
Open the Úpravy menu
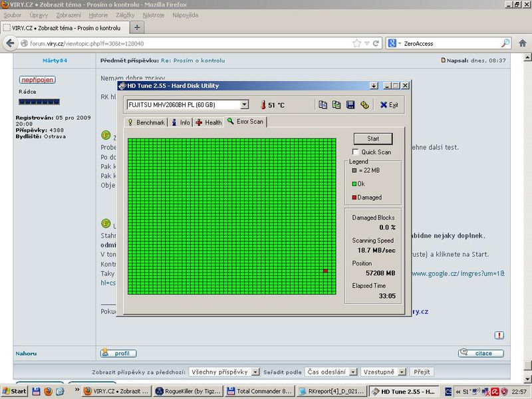click(x=39, y=15)
